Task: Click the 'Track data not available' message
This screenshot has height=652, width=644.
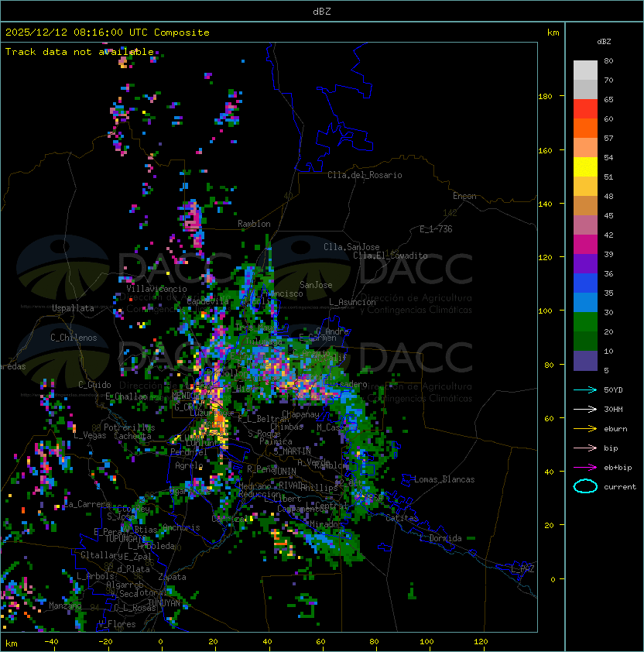Action: (x=80, y=52)
